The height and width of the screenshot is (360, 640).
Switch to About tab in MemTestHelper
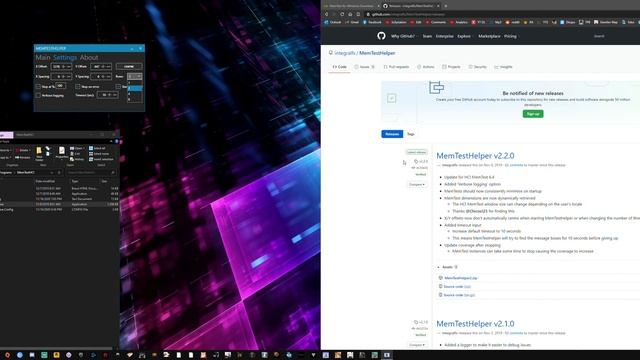pos(89,57)
